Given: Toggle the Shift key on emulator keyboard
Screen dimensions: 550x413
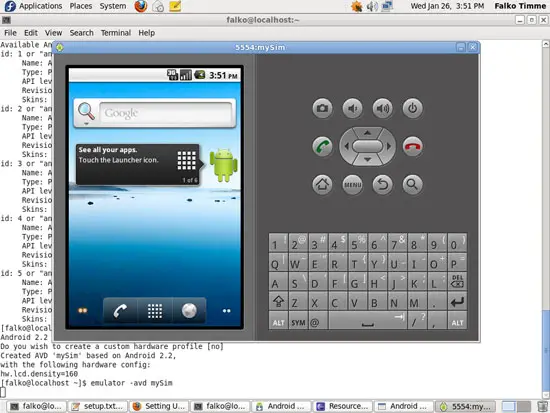Looking at the screenshot, I should coord(279,302).
